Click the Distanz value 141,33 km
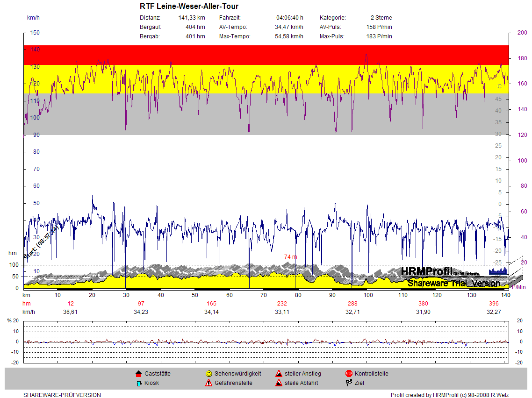 coord(192,18)
